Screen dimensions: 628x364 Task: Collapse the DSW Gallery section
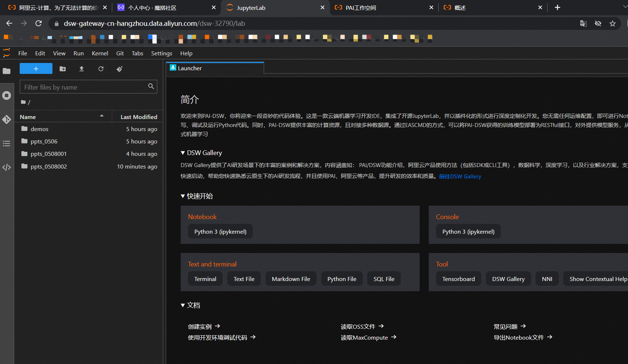click(183, 153)
